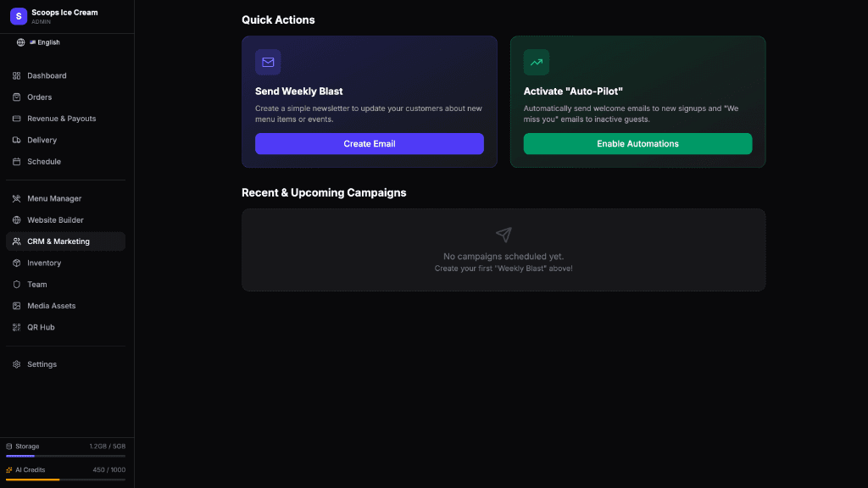This screenshot has height=488, width=868.
Task: Go to Inventory in the sidebar
Action: pos(44,263)
